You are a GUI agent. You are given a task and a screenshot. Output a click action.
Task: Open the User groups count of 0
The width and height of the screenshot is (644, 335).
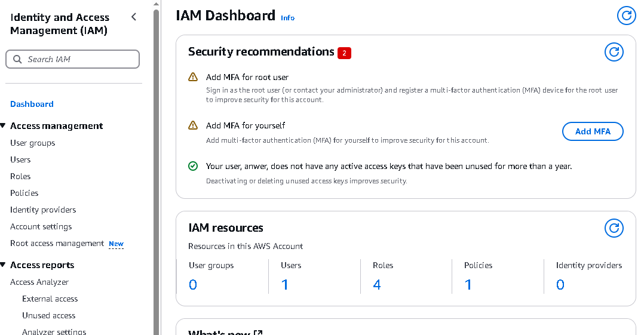192,284
